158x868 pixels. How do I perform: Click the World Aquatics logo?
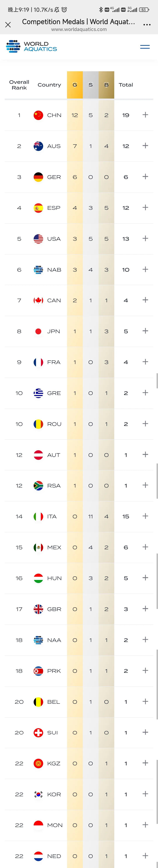(32, 46)
